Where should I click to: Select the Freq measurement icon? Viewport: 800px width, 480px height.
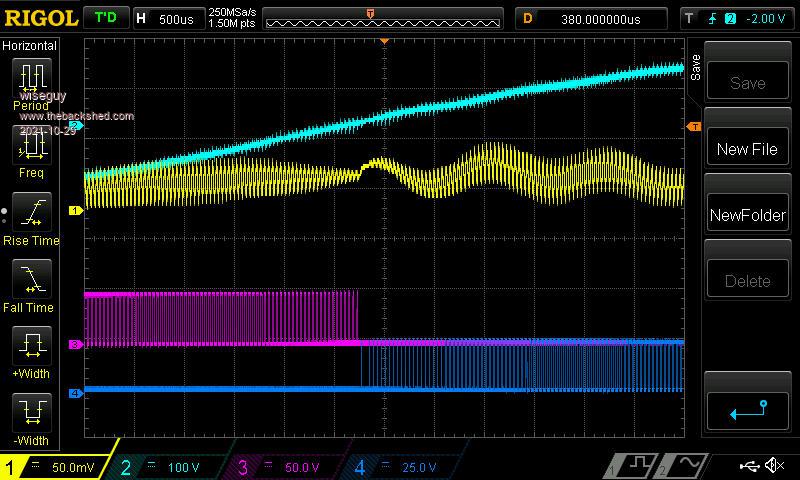[x=33, y=148]
